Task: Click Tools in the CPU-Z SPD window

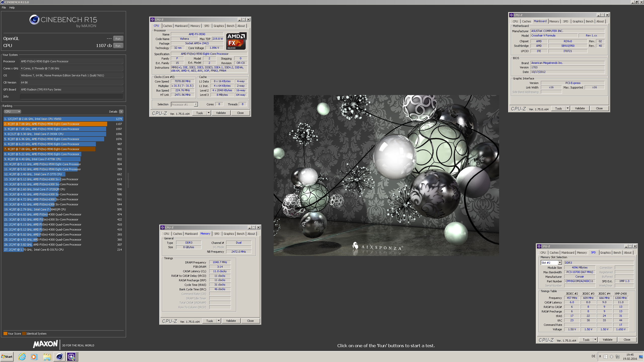Action: (586, 340)
